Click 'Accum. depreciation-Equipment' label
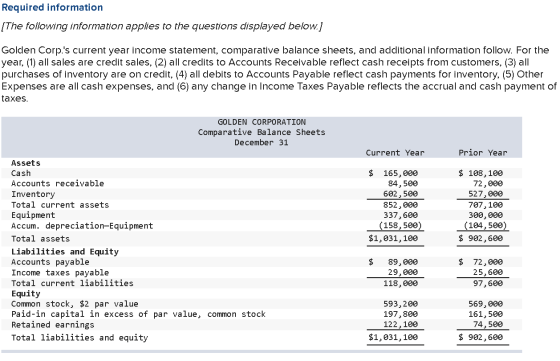 82,226
